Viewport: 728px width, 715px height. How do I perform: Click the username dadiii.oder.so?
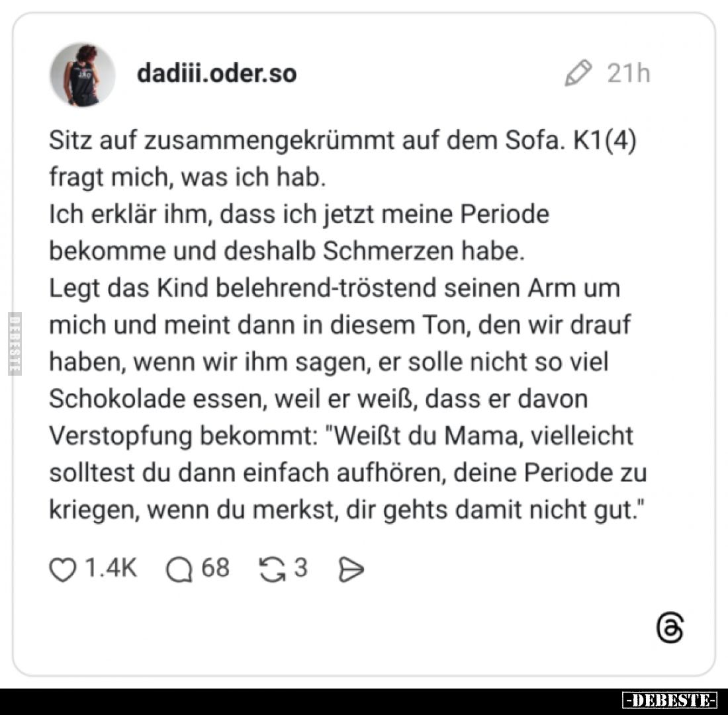[216, 74]
